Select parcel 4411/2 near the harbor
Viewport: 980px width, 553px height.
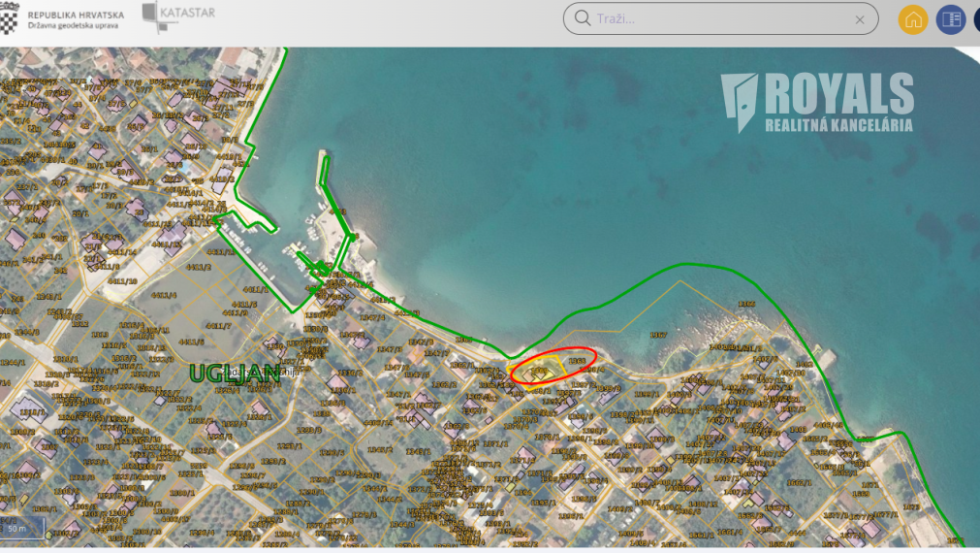(198, 267)
